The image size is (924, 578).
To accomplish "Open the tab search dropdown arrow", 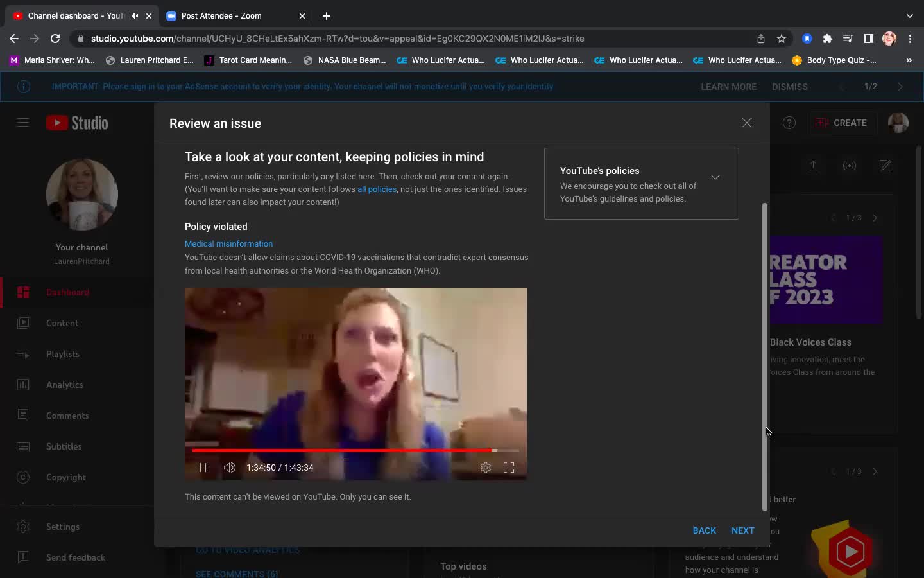I will coord(909,15).
